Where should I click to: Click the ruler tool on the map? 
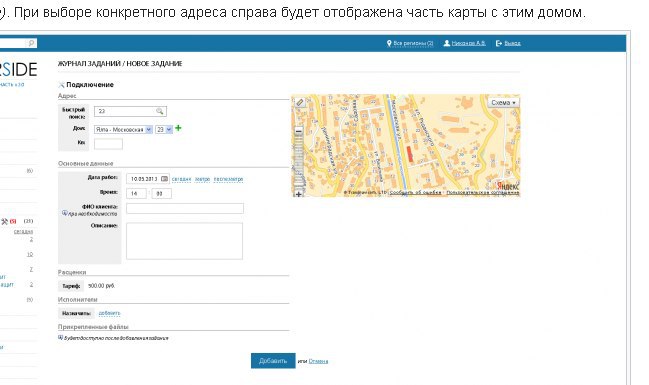(300, 102)
